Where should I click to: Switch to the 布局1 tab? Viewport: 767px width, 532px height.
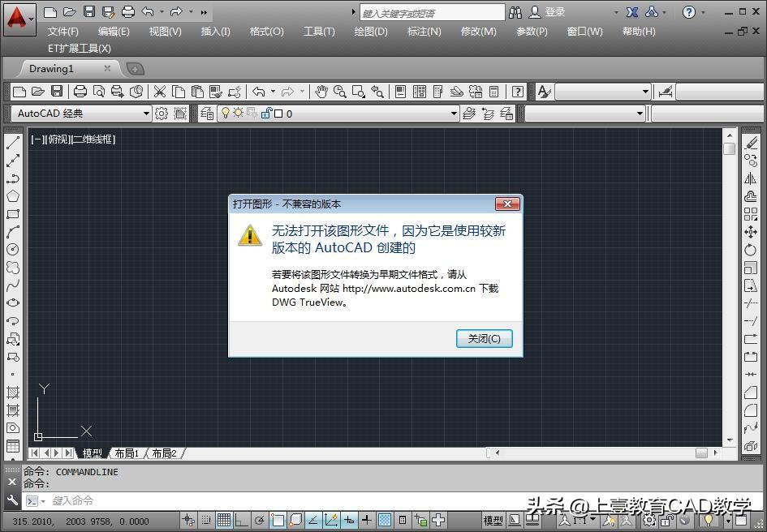coord(128,453)
